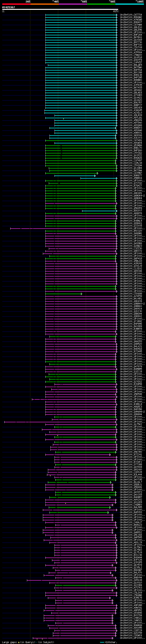
Task: Open hit UniRef100_C0PK57
Action: tap(131, 63)
